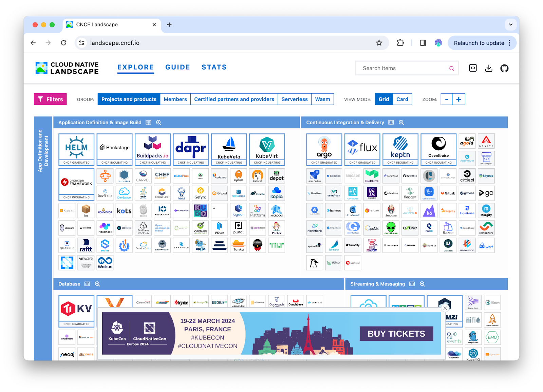Open guide for Database category

[x=87, y=284]
